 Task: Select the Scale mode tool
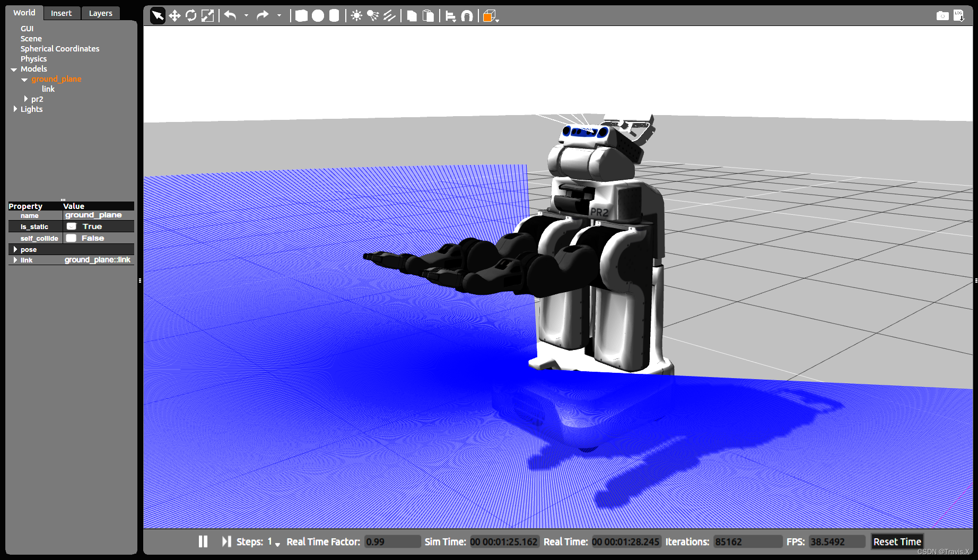(207, 16)
